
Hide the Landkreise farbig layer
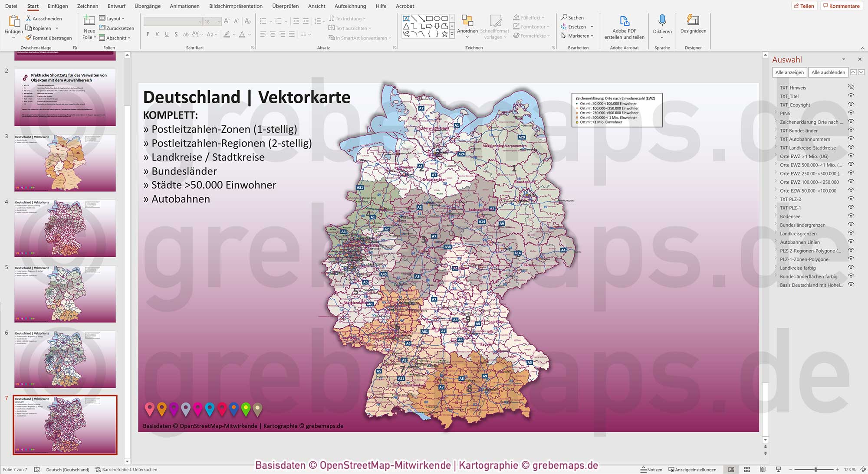[x=851, y=268]
